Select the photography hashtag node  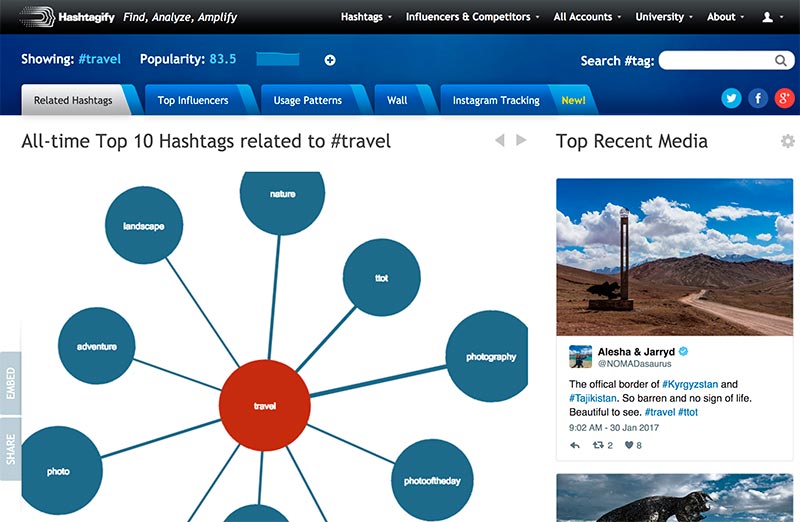(487, 356)
